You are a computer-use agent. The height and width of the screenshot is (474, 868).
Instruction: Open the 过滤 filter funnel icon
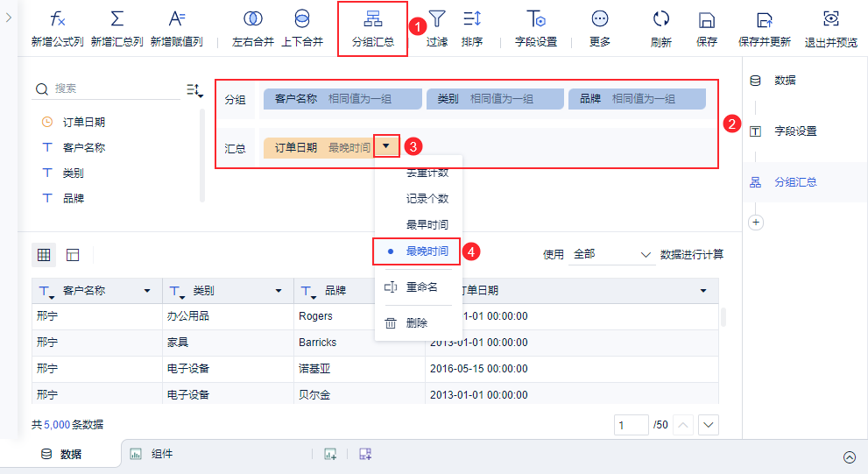pos(437,18)
